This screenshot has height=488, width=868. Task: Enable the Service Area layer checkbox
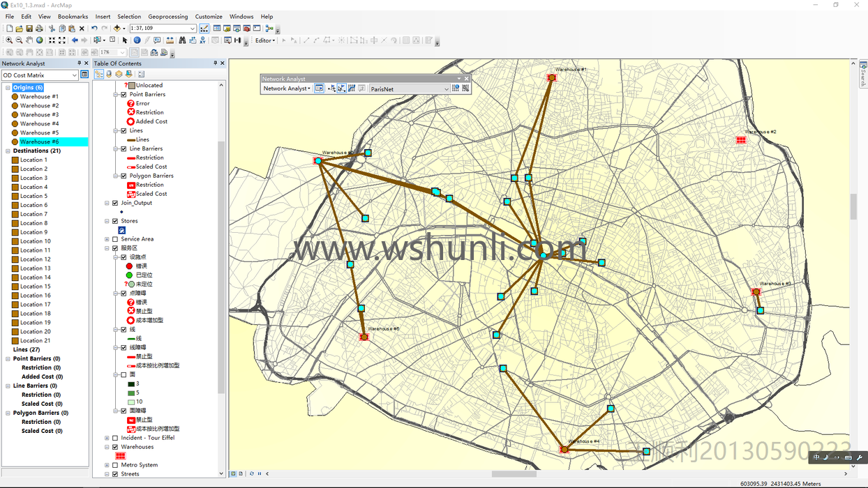tap(115, 239)
